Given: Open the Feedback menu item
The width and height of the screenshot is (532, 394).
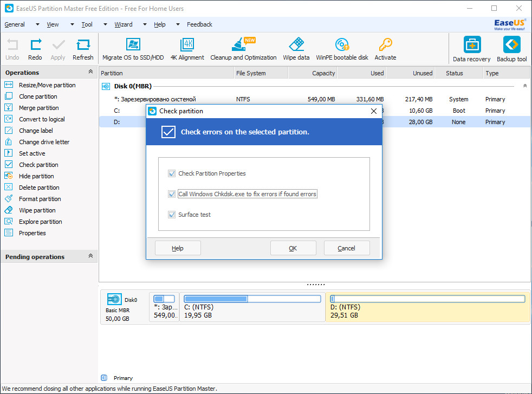Looking at the screenshot, I should coord(199,24).
